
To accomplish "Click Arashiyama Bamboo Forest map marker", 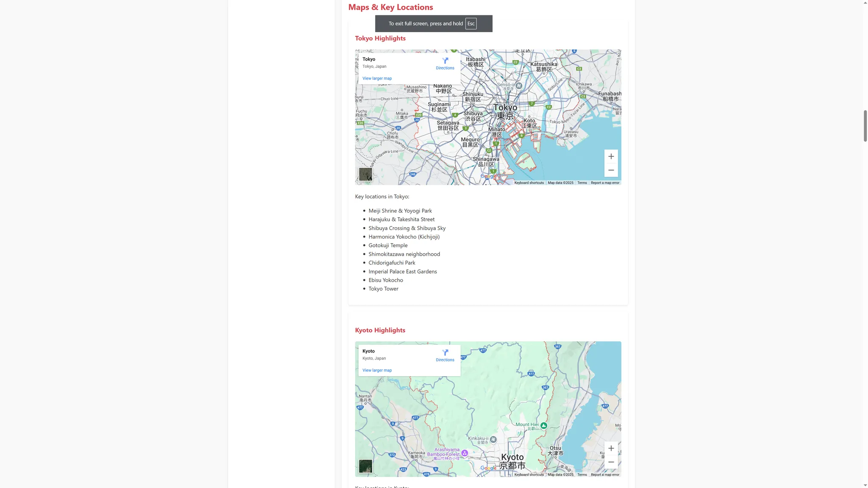I will click(x=465, y=453).
